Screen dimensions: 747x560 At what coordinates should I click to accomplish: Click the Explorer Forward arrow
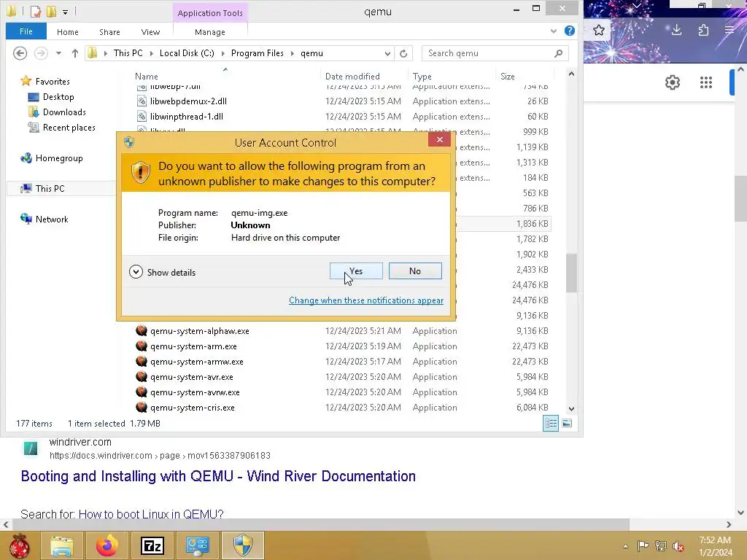[x=41, y=52]
